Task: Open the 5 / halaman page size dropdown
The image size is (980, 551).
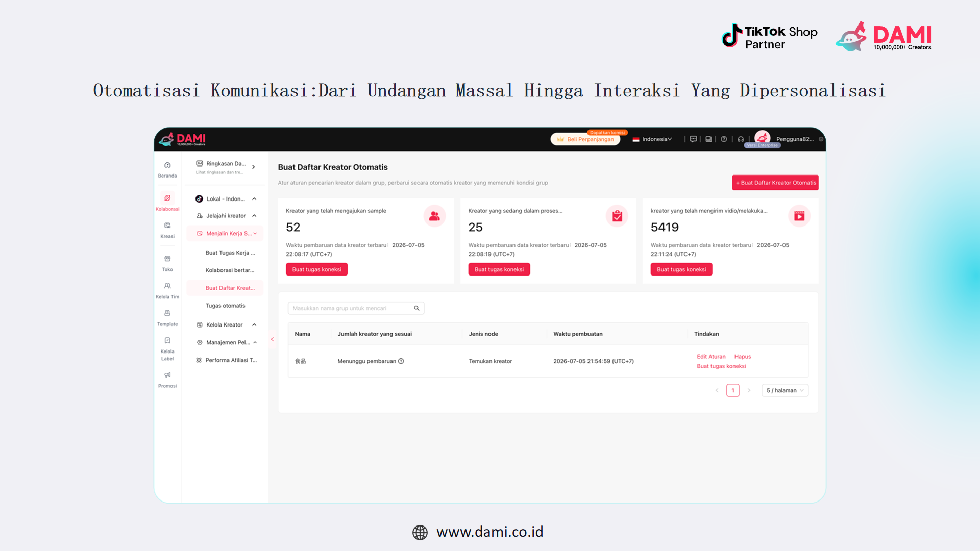Action: click(x=785, y=391)
